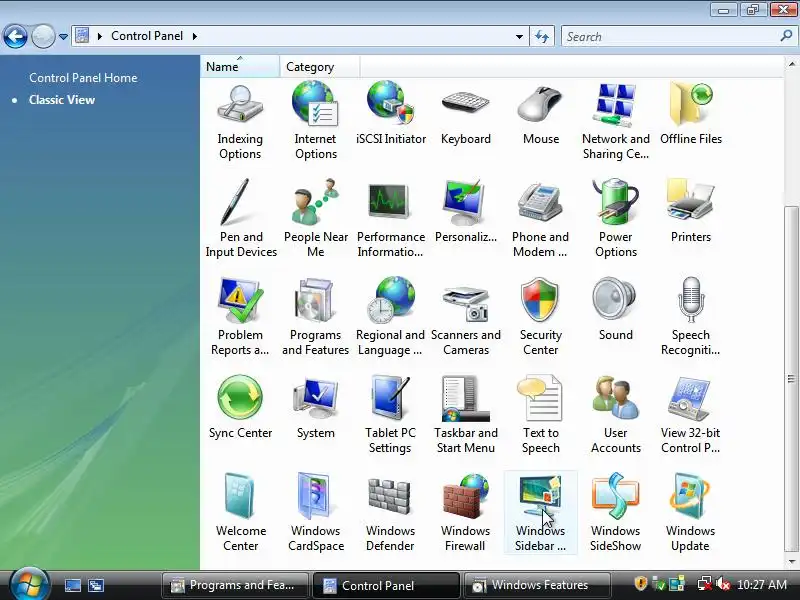Sort items by Name column
800x600 pixels.
coord(240,67)
